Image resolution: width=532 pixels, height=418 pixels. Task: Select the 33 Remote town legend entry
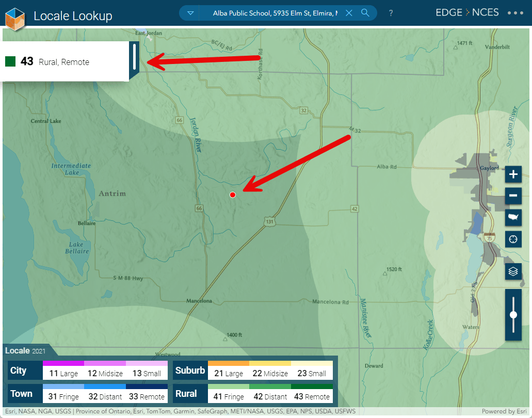click(x=147, y=394)
